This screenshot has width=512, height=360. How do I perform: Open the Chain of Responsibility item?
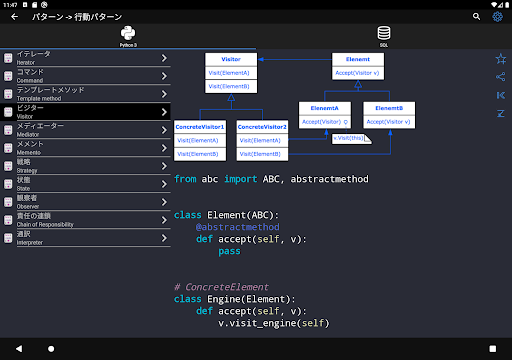(x=85, y=220)
